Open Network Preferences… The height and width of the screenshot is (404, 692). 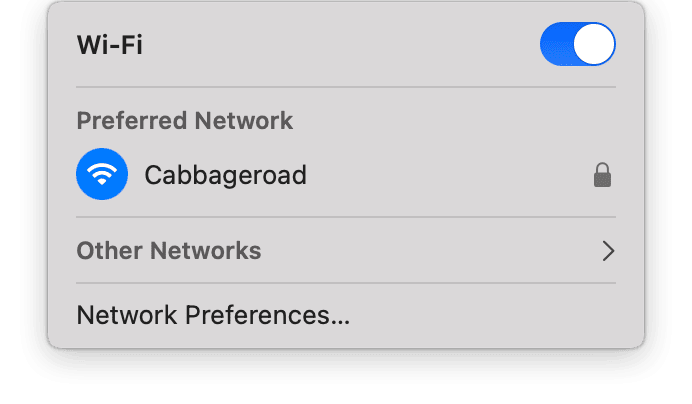tap(213, 315)
